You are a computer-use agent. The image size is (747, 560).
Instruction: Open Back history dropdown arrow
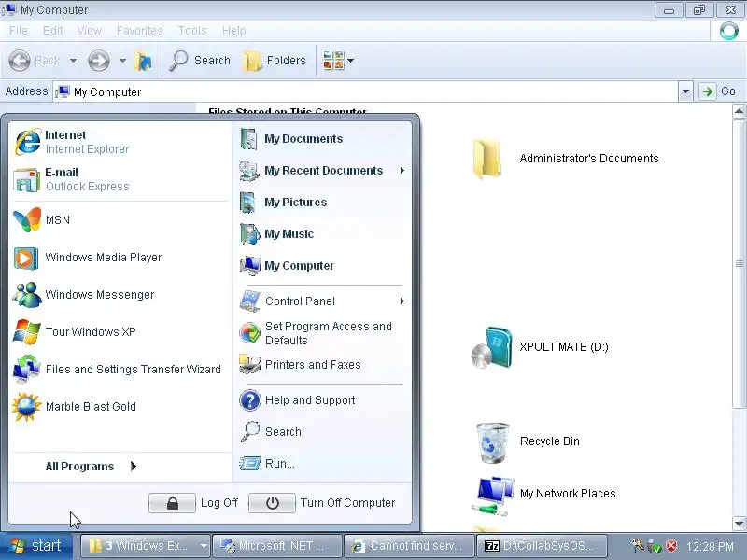pos(73,61)
